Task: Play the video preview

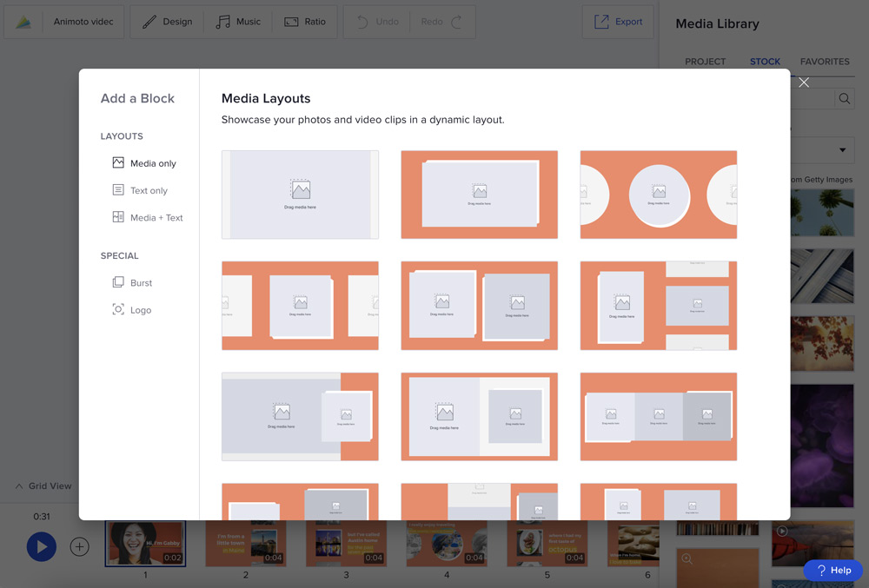Action: coord(42,547)
